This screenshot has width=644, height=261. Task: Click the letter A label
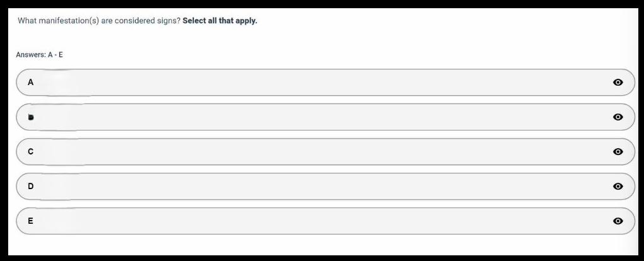30,83
